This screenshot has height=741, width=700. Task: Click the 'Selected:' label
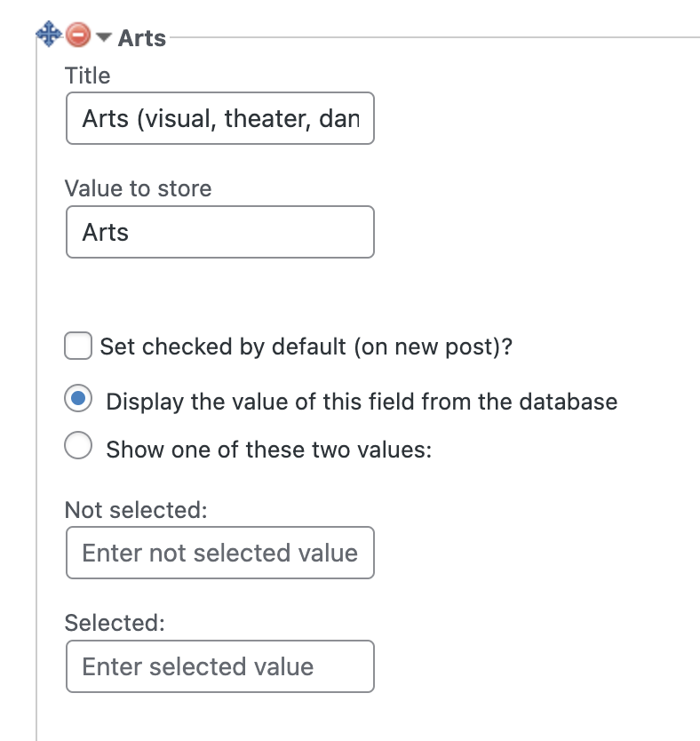(115, 623)
